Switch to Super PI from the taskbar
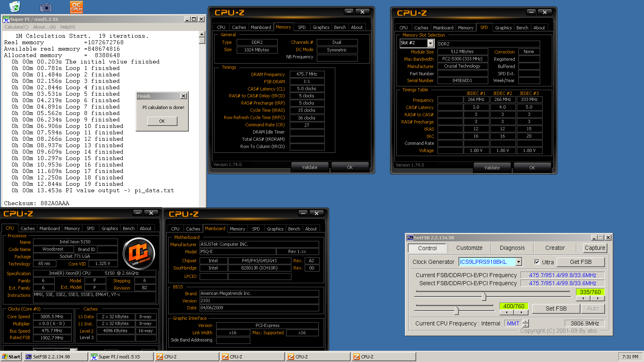 click(x=121, y=357)
